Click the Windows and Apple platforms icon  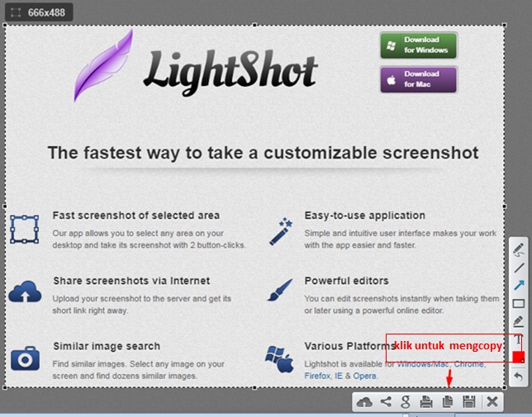pyautogui.click(x=279, y=359)
